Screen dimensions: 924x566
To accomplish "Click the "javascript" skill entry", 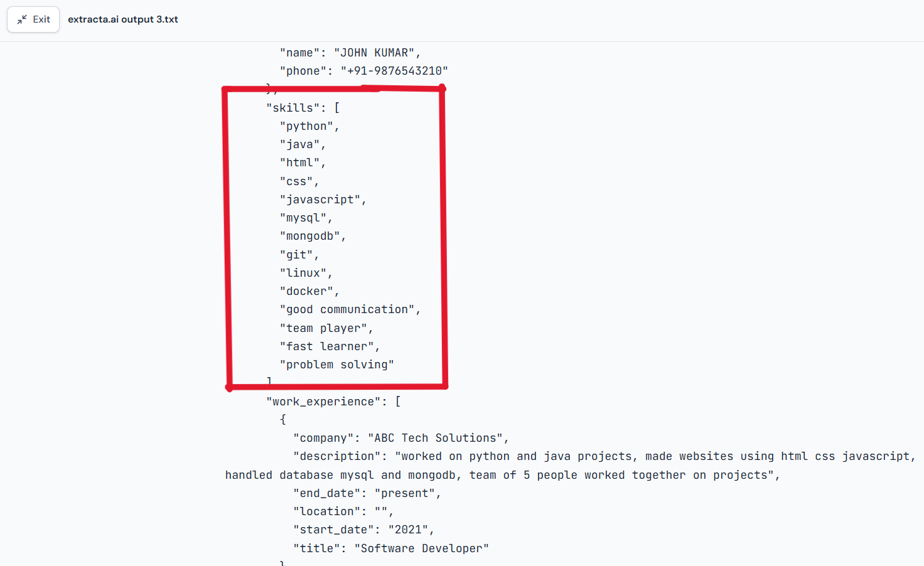I will click(320, 200).
